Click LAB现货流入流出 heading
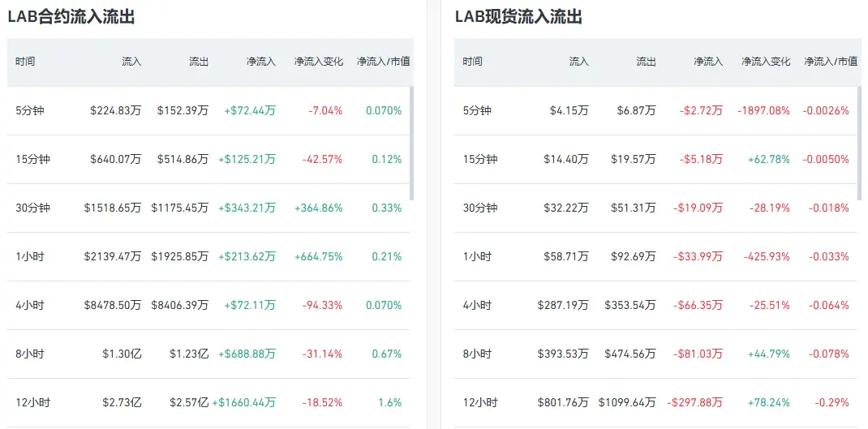The width and height of the screenshot is (868, 429). [x=518, y=16]
